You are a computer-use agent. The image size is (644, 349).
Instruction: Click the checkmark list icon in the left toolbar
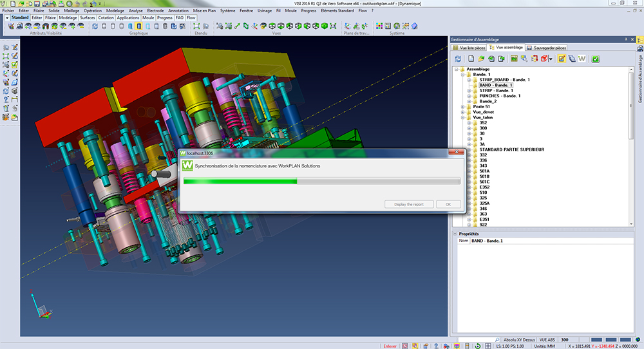[x=15, y=65]
